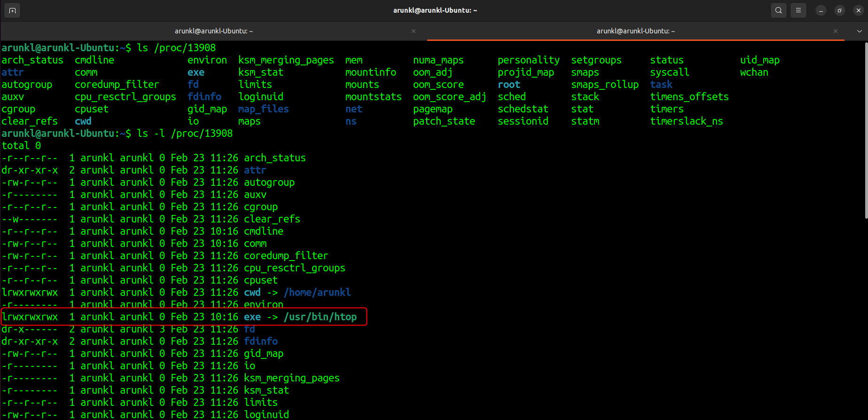Click 'personality' in the column listing

click(x=529, y=60)
